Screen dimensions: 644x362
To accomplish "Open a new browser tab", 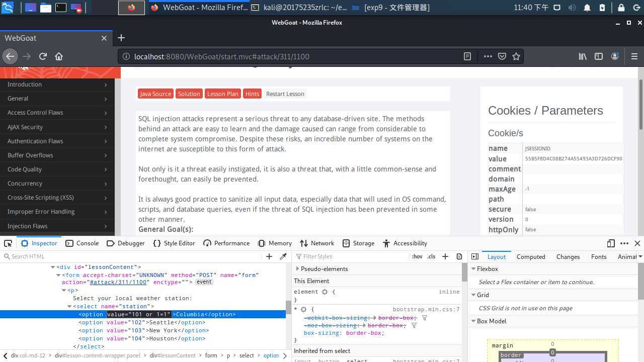I will coord(121,38).
